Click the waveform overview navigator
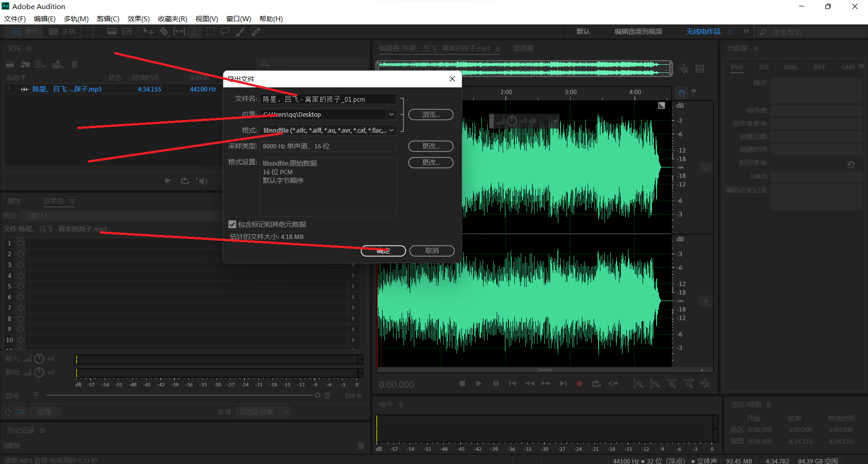 524,68
